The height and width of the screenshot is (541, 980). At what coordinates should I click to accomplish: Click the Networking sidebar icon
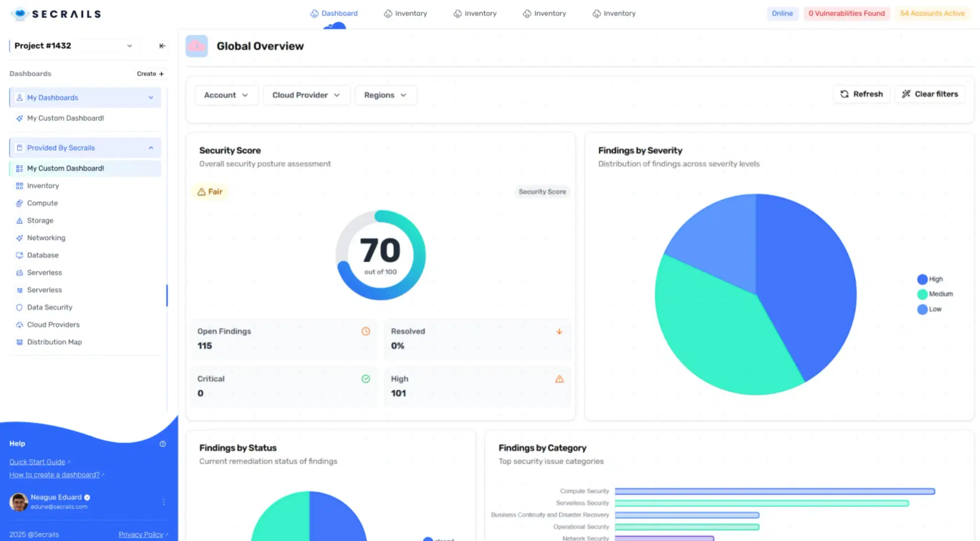[x=20, y=238]
